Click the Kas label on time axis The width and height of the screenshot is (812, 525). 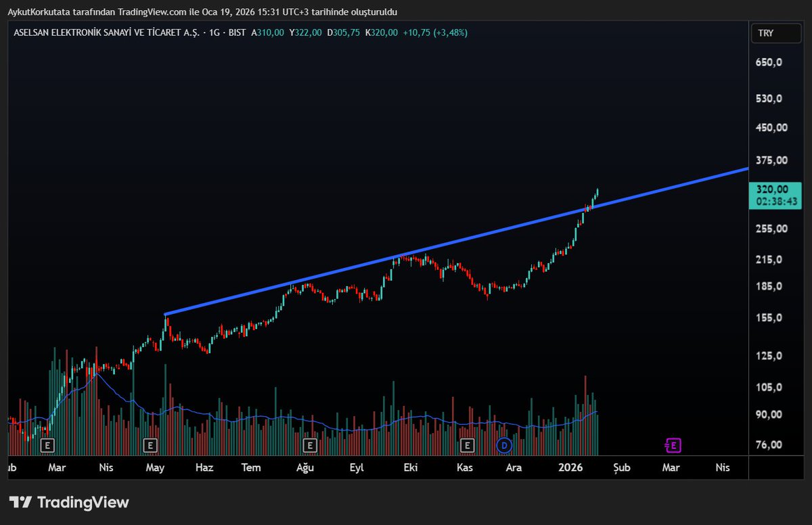(x=464, y=467)
